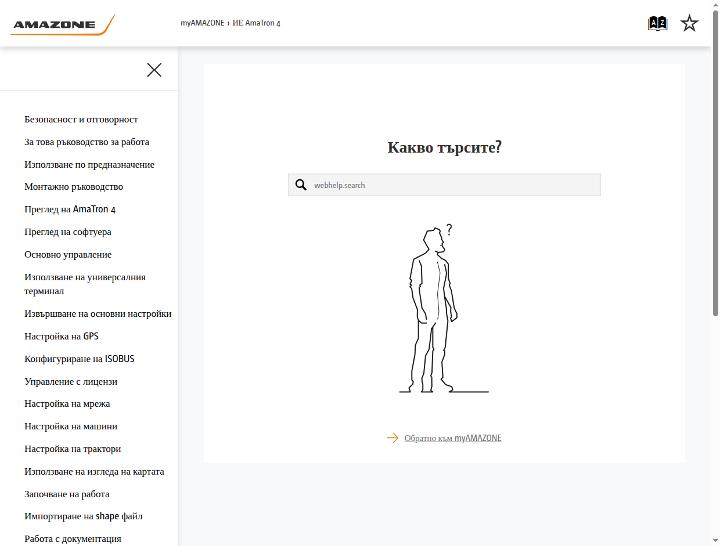Open Преглед на софтуера section
720x546 pixels.
click(x=68, y=232)
